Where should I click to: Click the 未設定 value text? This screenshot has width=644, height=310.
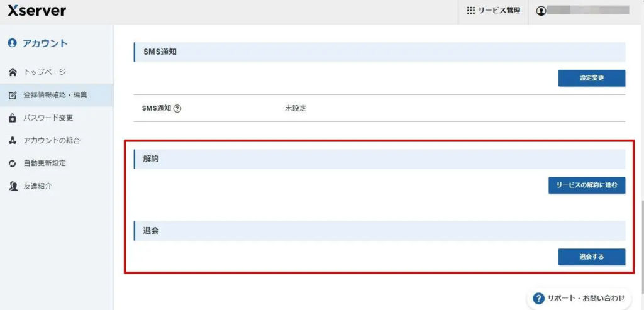tap(296, 109)
